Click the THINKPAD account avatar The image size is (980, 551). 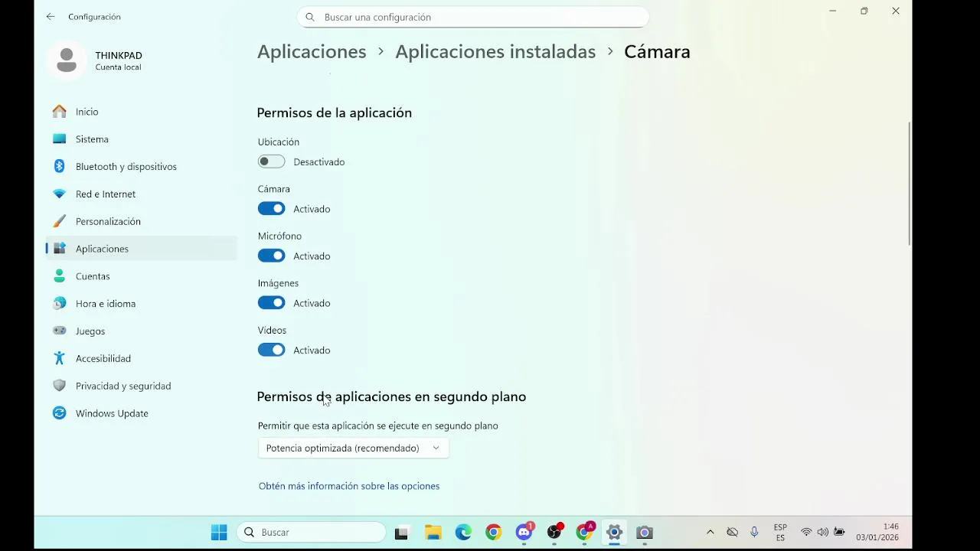pyautogui.click(x=67, y=60)
